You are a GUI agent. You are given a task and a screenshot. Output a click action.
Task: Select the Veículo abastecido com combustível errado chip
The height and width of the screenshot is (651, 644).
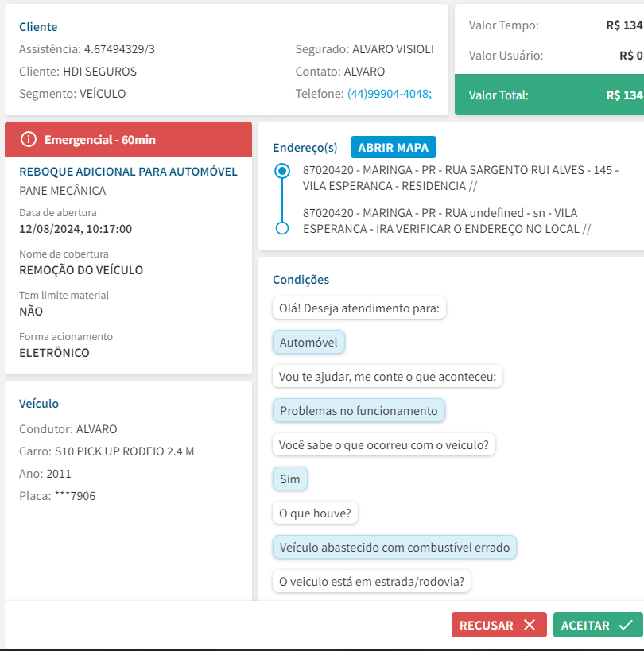point(395,548)
